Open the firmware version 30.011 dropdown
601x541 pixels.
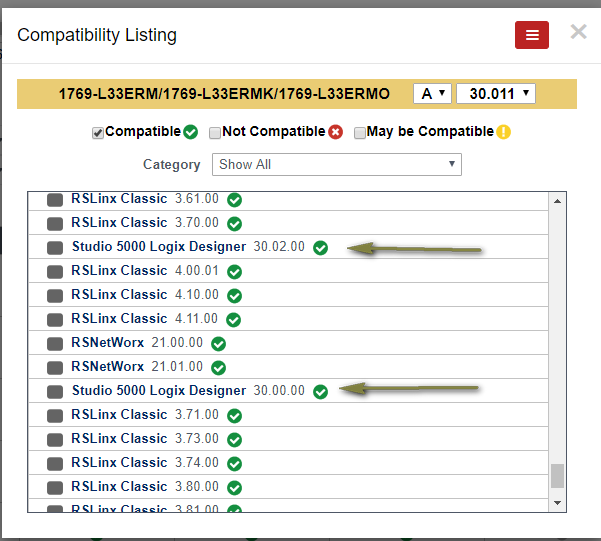pyautogui.click(x=496, y=94)
